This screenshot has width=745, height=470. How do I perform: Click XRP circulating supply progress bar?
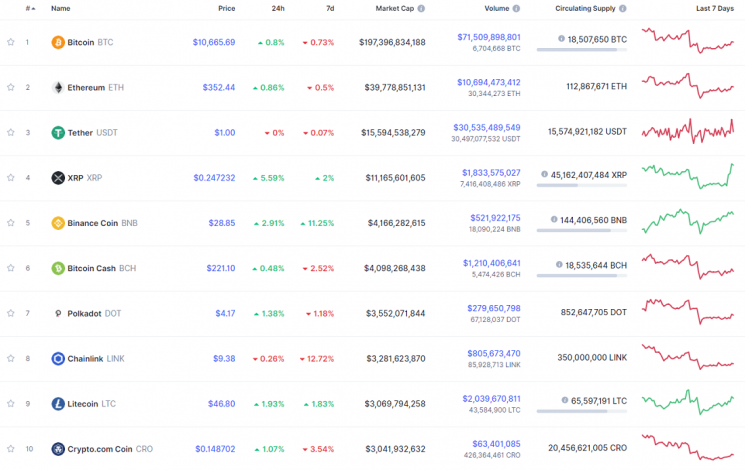[582, 185]
